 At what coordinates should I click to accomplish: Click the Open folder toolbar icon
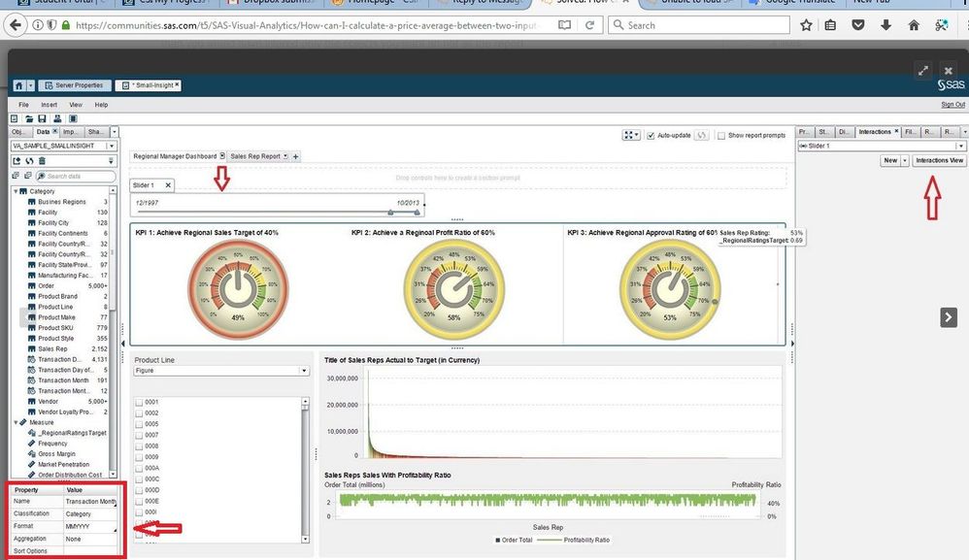click(28, 118)
